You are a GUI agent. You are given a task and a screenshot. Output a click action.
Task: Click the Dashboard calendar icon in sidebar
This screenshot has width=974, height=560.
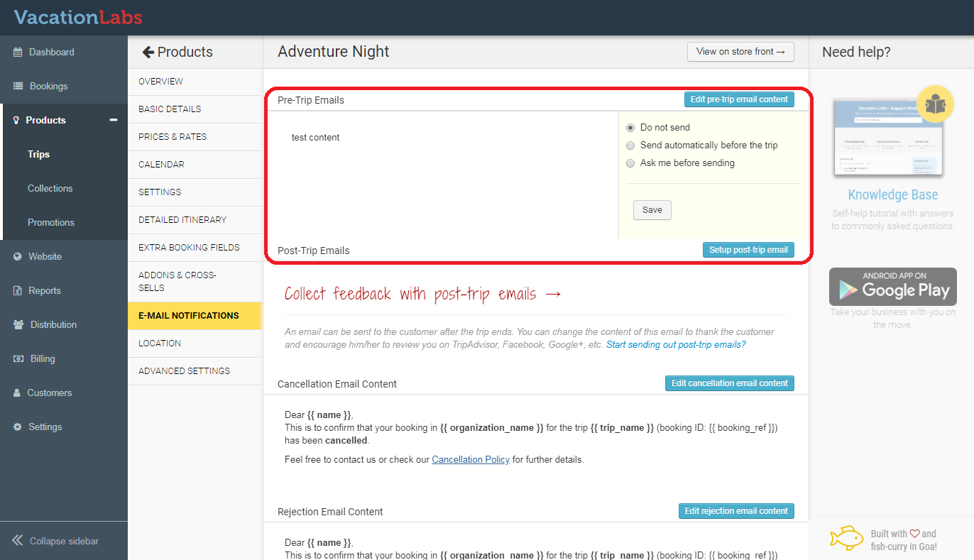click(x=18, y=53)
